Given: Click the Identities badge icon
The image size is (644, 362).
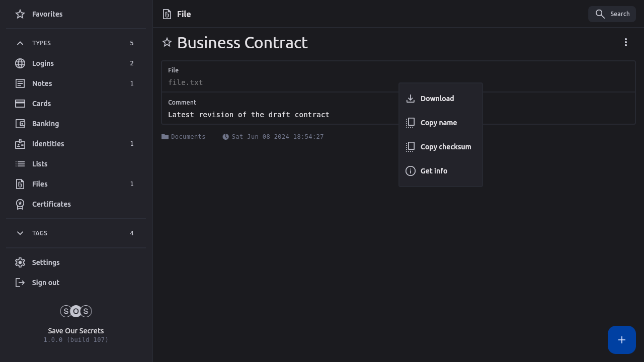Looking at the screenshot, I should tap(20, 144).
